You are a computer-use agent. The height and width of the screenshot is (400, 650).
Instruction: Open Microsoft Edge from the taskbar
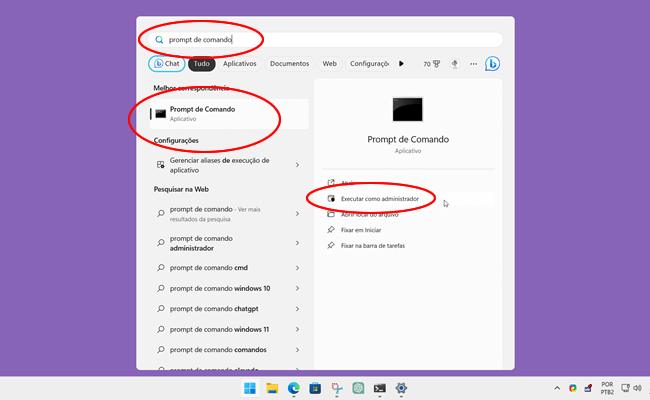coord(294,388)
